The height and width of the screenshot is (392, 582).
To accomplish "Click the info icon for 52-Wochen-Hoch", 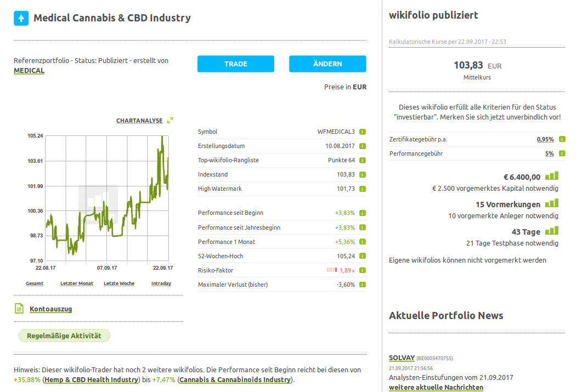I will click(363, 256).
